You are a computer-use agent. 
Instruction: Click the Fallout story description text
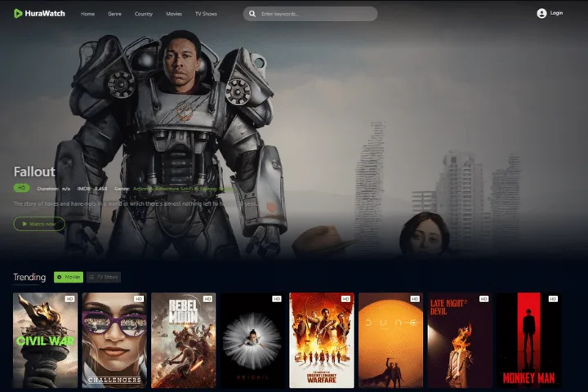point(135,203)
